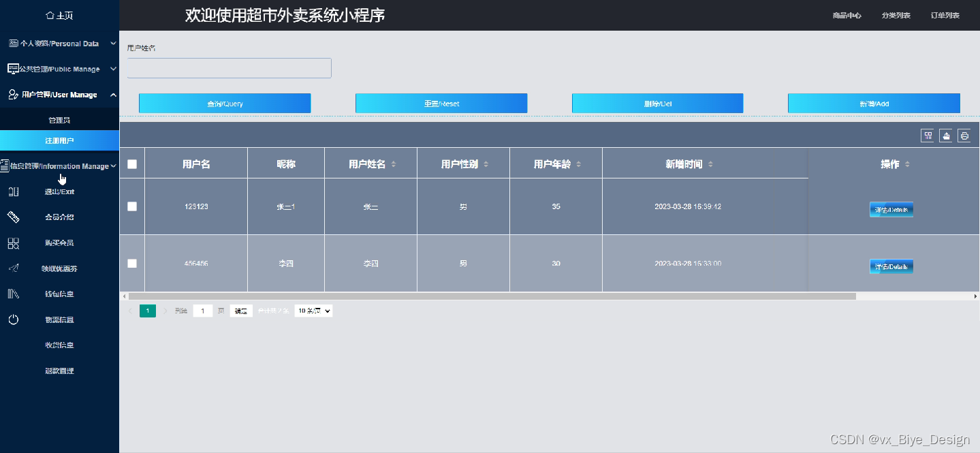Check the row for user 456456

(132, 263)
